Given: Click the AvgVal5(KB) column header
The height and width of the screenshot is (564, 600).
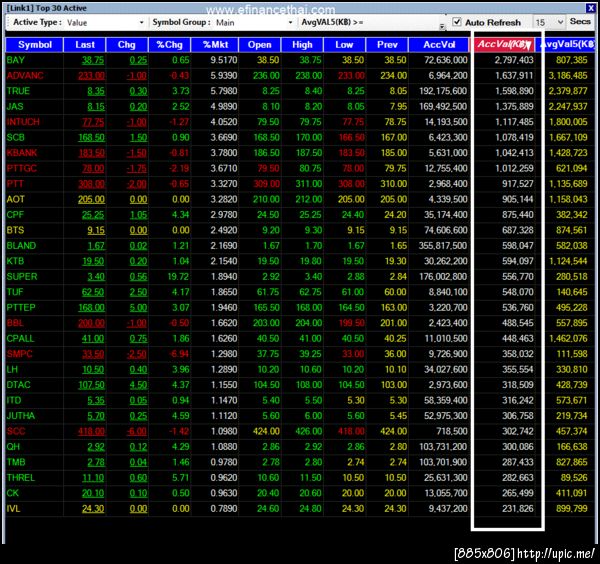Looking at the screenshot, I should click(567, 44).
